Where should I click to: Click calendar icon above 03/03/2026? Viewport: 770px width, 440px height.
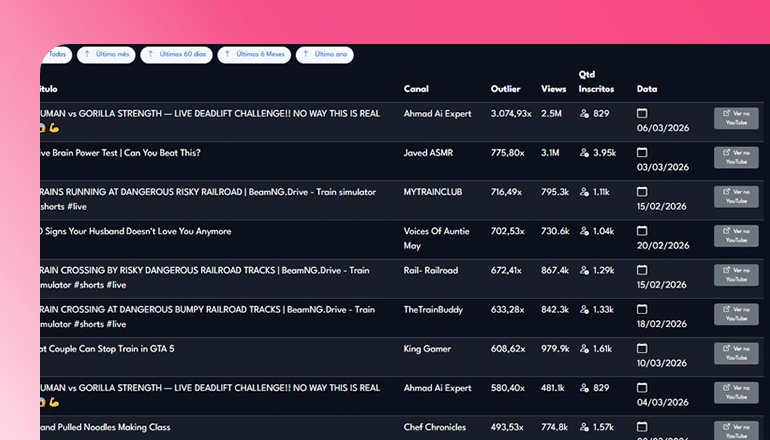coord(642,153)
